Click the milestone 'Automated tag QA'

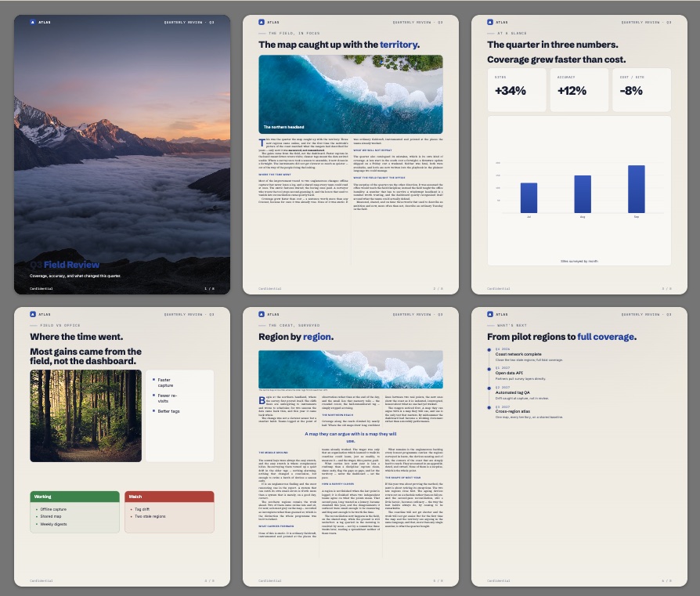pyautogui.click(x=513, y=392)
